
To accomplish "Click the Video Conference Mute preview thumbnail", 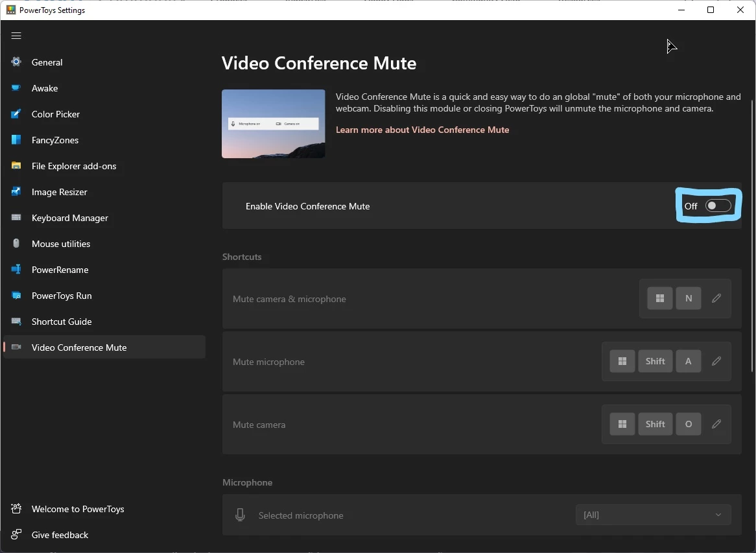I will tap(274, 124).
